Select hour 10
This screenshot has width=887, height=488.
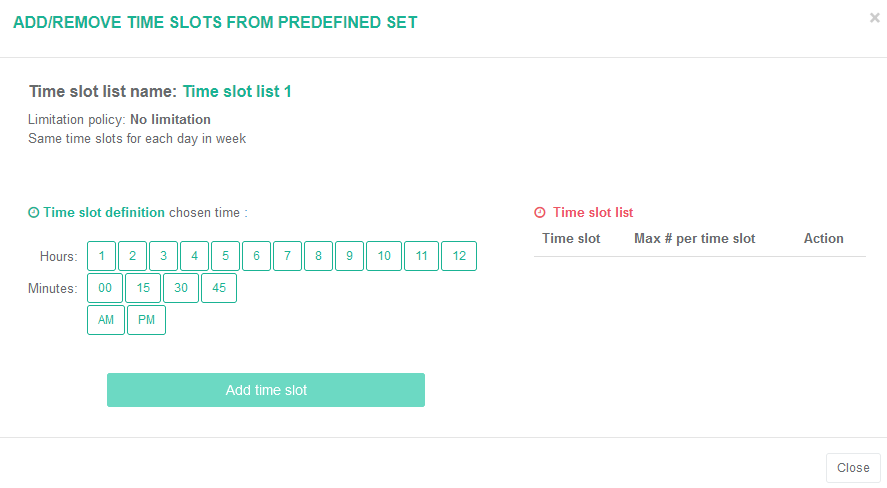(x=384, y=256)
